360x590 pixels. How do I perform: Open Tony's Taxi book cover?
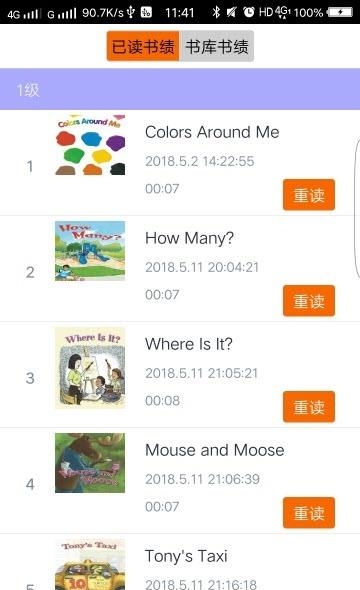coord(90,565)
